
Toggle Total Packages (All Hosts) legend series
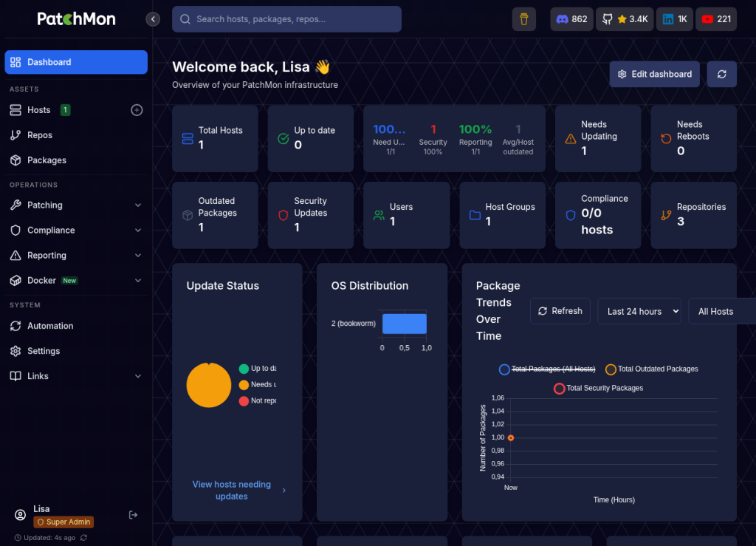(547, 369)
